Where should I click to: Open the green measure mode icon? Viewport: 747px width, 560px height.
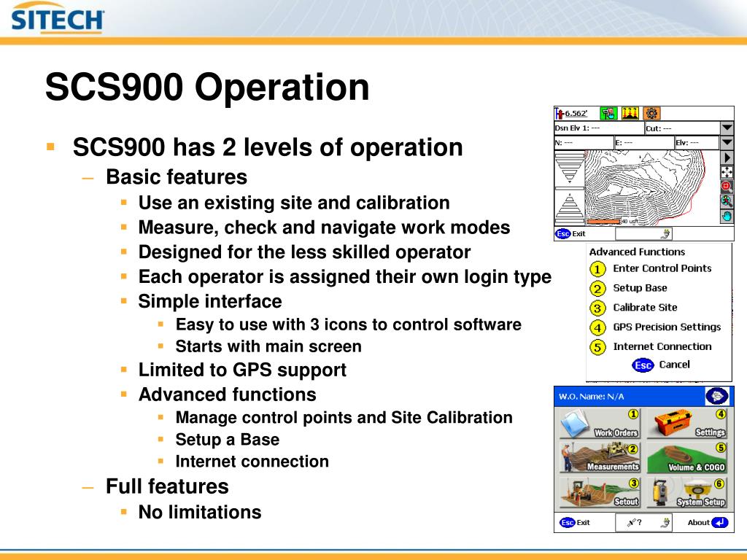tap(608, 113)
